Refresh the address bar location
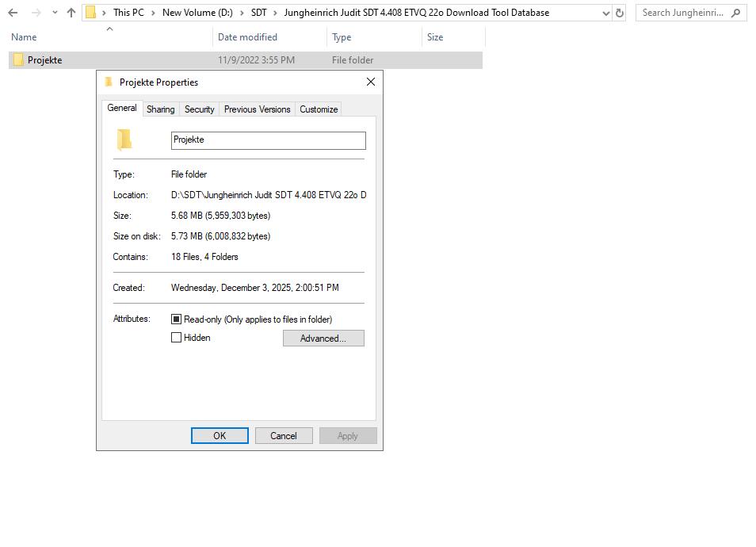Viewport: 756px width, 547px height. (619, 12)
